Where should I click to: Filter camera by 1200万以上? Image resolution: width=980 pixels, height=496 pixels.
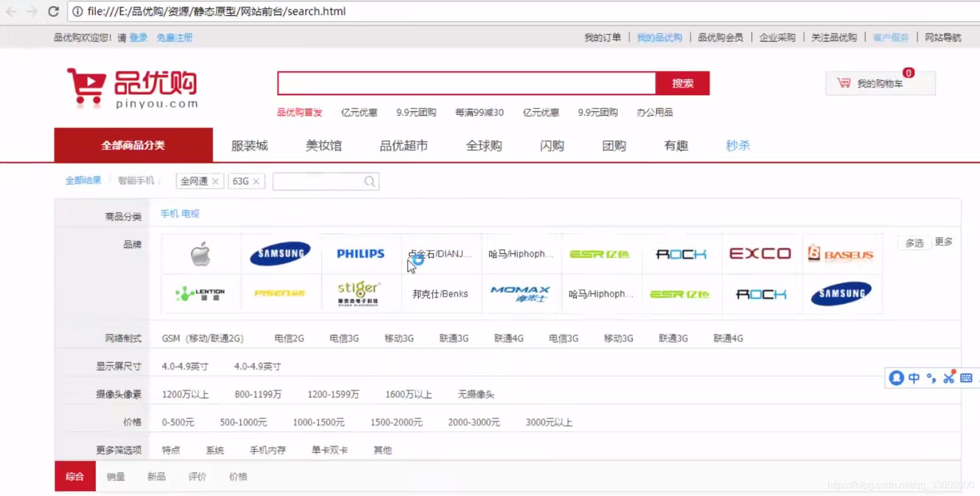point(185,394)
